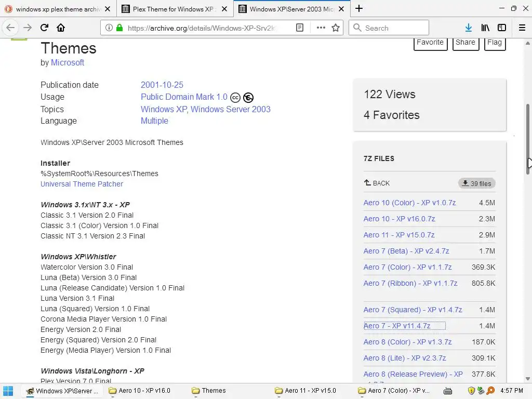Viewport: 532px width, 399px height.
Task: Download Aero 8 (Color) - XP v1.3.7z
Action: [x=407, y=342]
